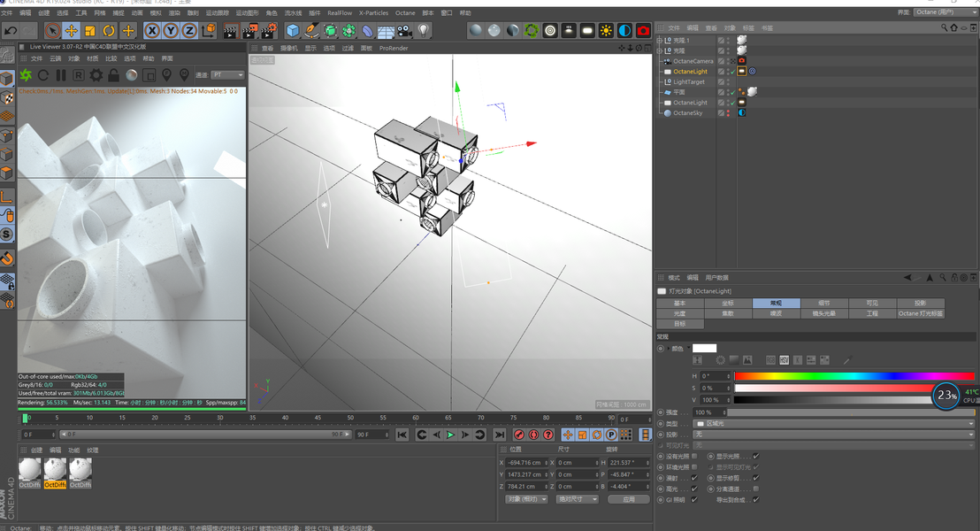980x531 pixels.
Task: Click the Undo arrow in the toolbar
Action: point(11,30)
